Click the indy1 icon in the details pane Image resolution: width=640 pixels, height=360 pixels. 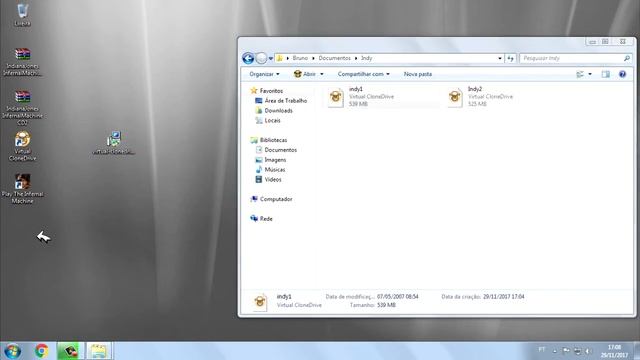pos(260,302)
